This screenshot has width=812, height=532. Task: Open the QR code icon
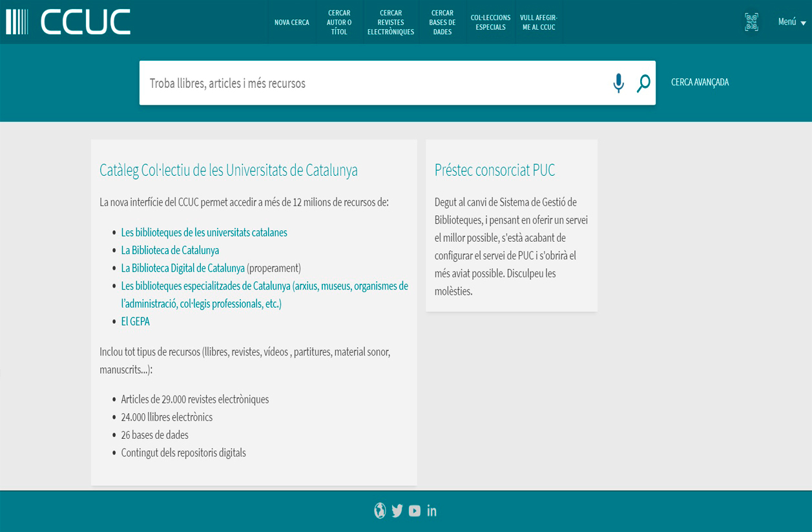[x=751, y=22]
